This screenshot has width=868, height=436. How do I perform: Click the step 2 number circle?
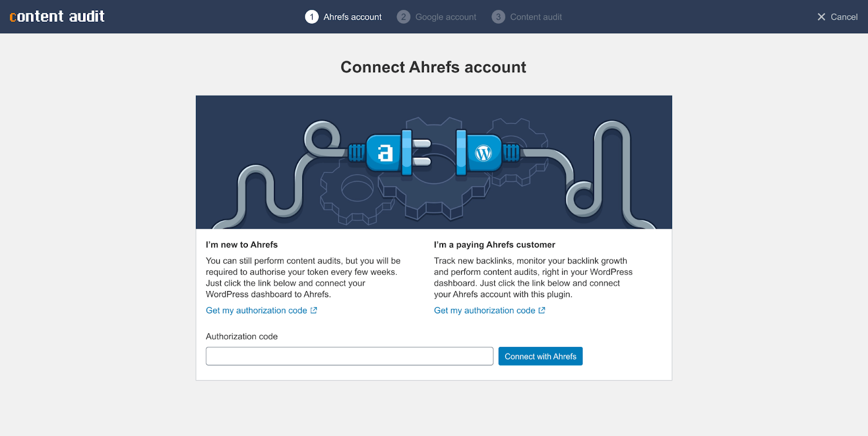[403, 17]
